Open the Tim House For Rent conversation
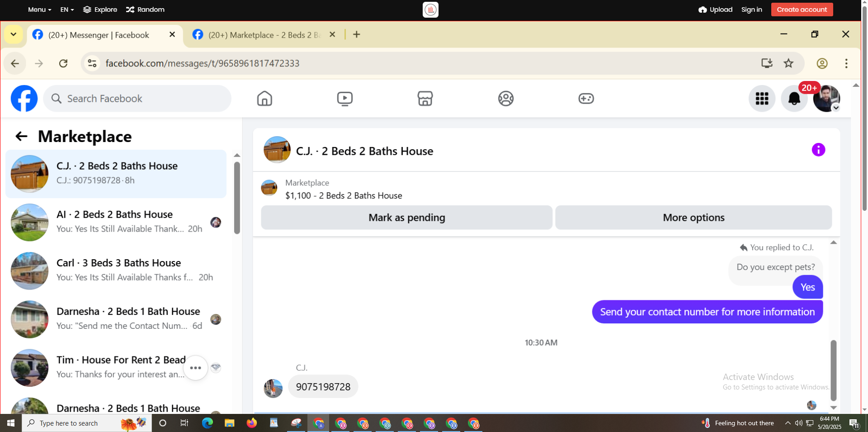 point(116,367)
